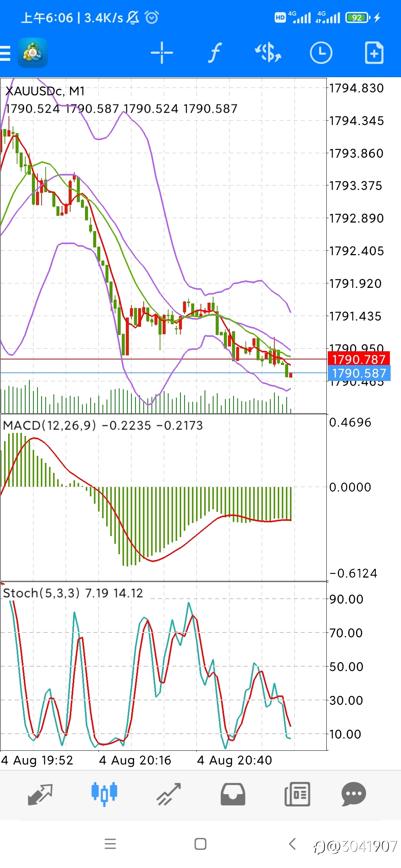The image size is (401, 868).
Task: Tap the Android back navigation arrow
Action: (292, 844)
